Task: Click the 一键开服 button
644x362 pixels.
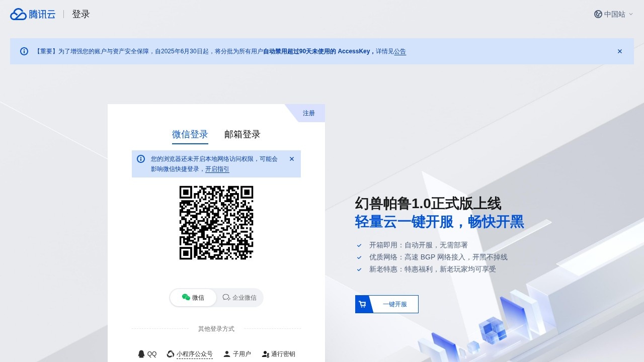Action: (387, 304)
